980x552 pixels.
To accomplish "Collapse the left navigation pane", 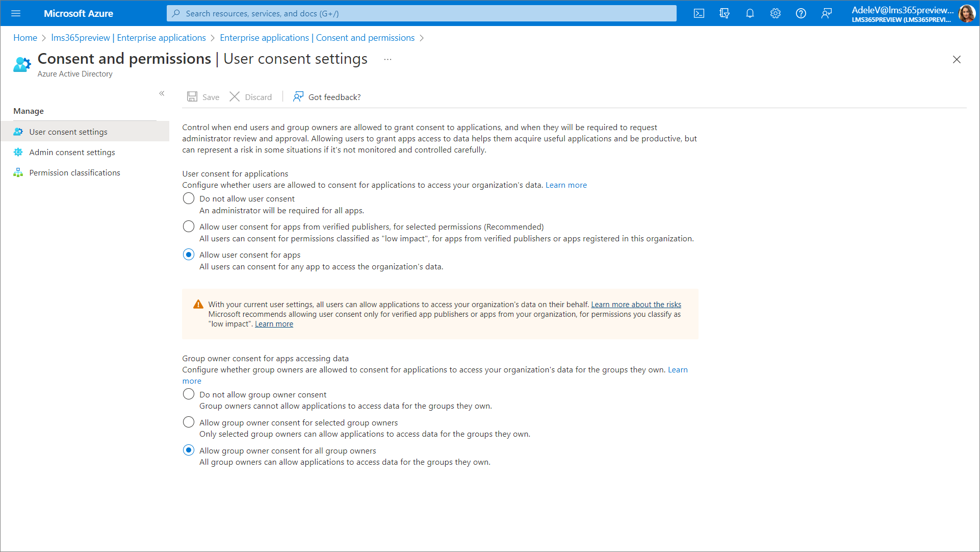I will (x=162, y=93).
